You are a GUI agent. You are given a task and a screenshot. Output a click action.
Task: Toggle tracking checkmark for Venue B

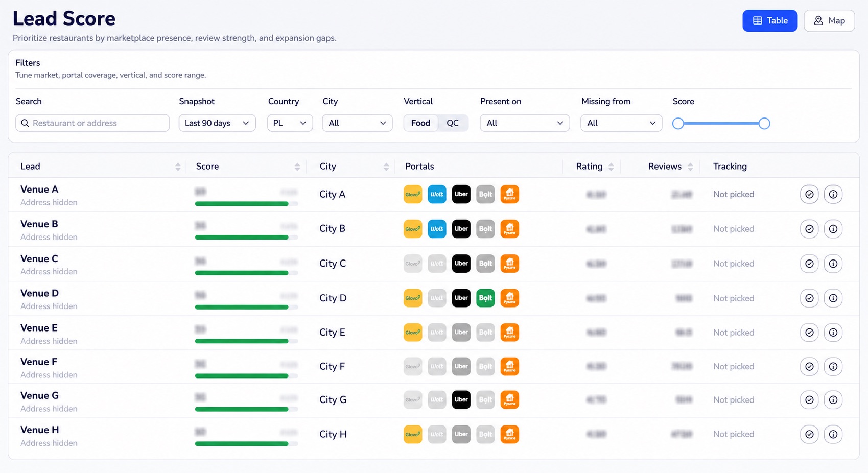809,229
